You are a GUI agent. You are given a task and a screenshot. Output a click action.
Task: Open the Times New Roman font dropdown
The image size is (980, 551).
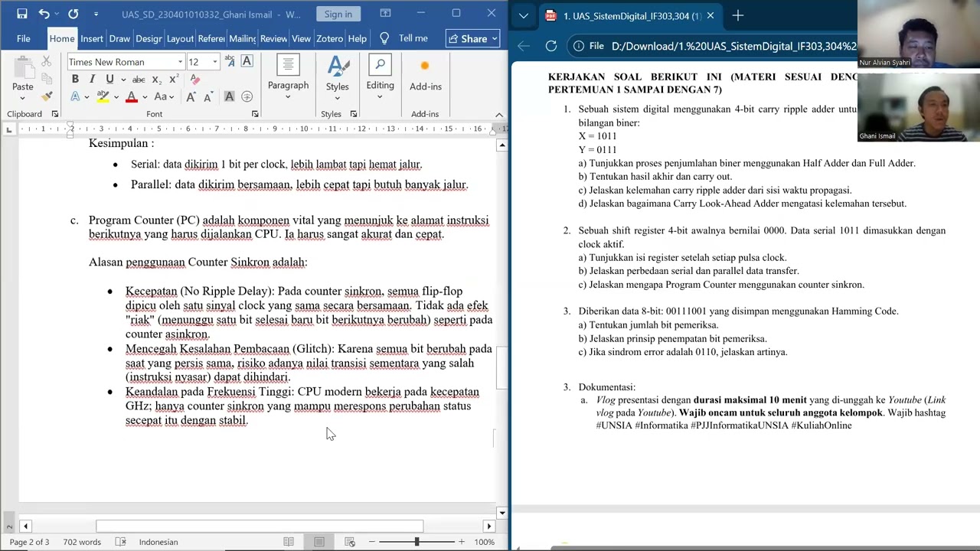[181, 62]
